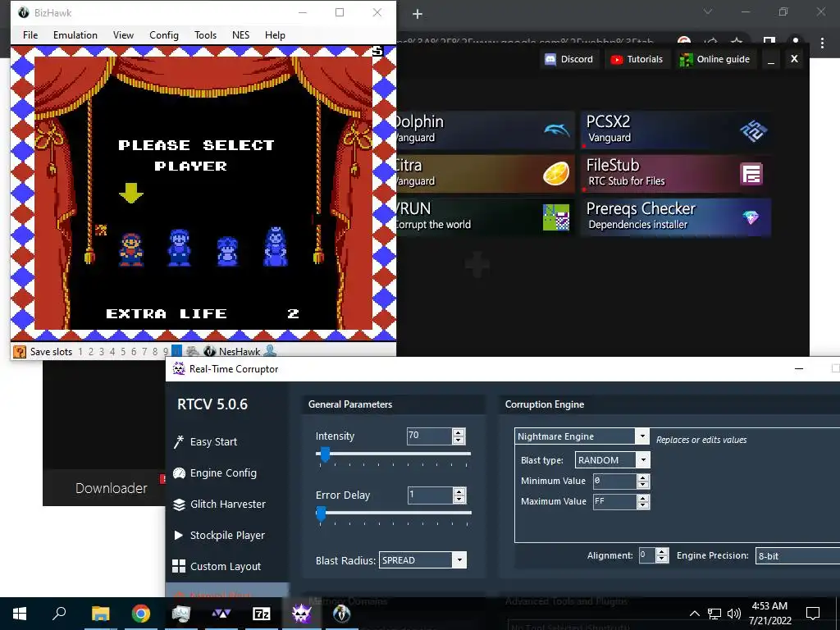
Task: Click the BizHawk status bar icon left of NesHawk logo
Action: [x=192, y=351]
